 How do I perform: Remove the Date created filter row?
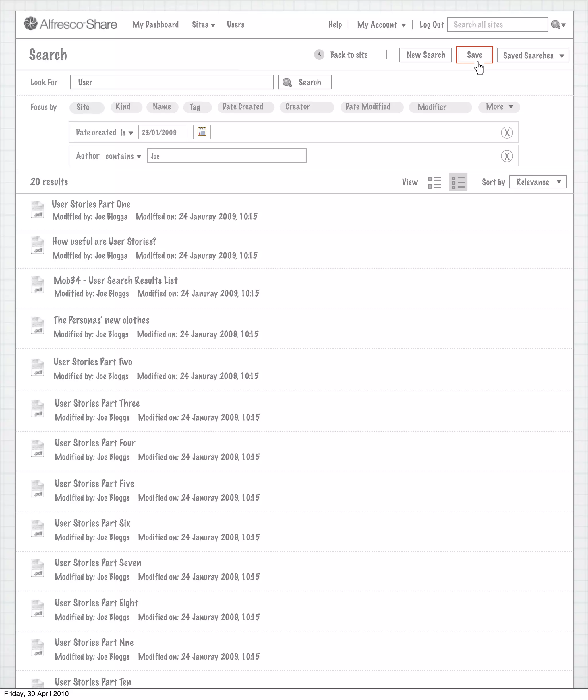coord(507,133)
